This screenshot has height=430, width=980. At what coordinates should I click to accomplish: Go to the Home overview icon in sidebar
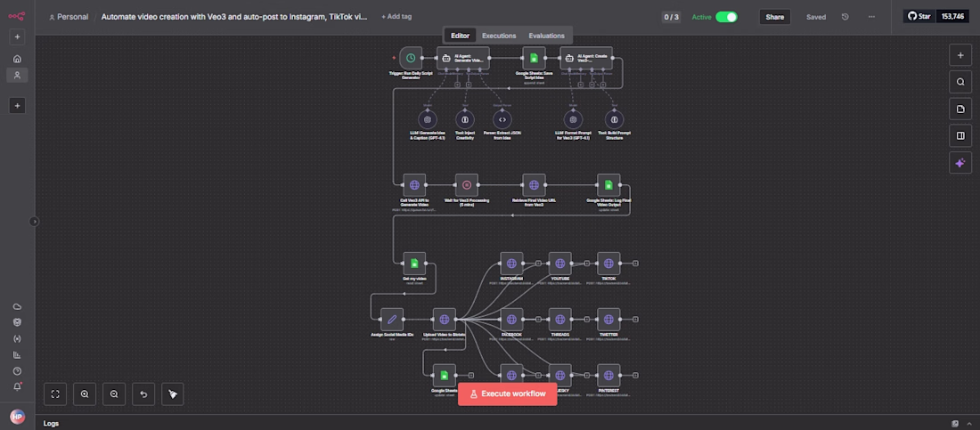tap(17, 59)
